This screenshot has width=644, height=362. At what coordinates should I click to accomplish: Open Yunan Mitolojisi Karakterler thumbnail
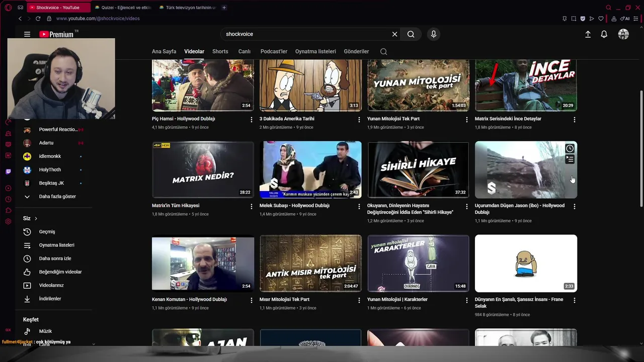tap(418, 263)
